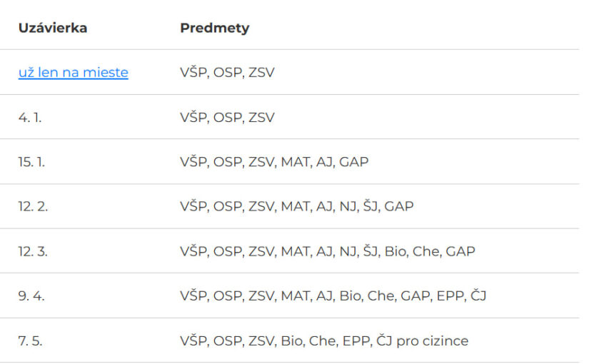The width and height of the screenshot is (589, 364).
Task: Select the 15. 1. deadline cell
Action: [x=31, y=162]
